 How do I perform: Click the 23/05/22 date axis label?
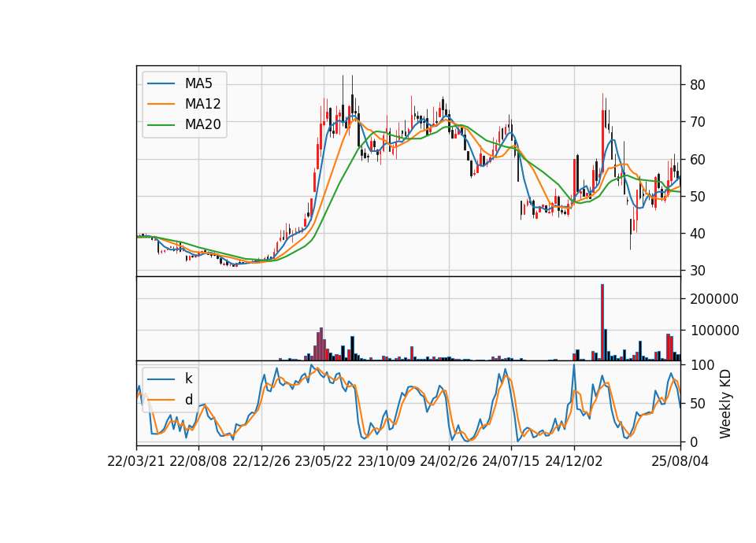click(x=324, y=461)
